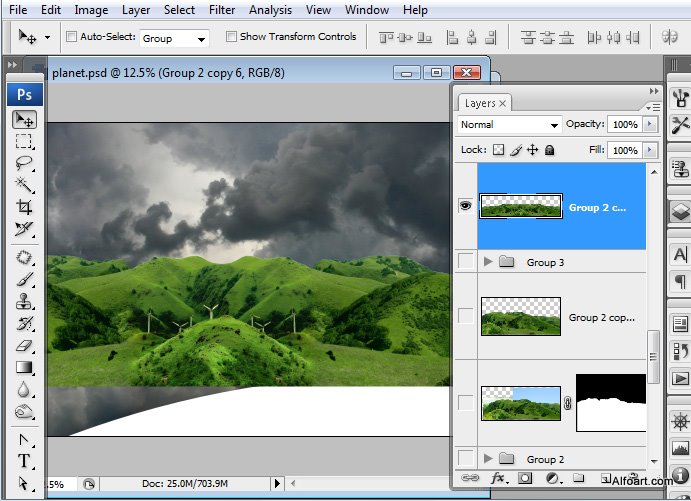The height and width of the screenshot is (501, 691).
Task: Select the Type tool
Action: click(24, 461)
